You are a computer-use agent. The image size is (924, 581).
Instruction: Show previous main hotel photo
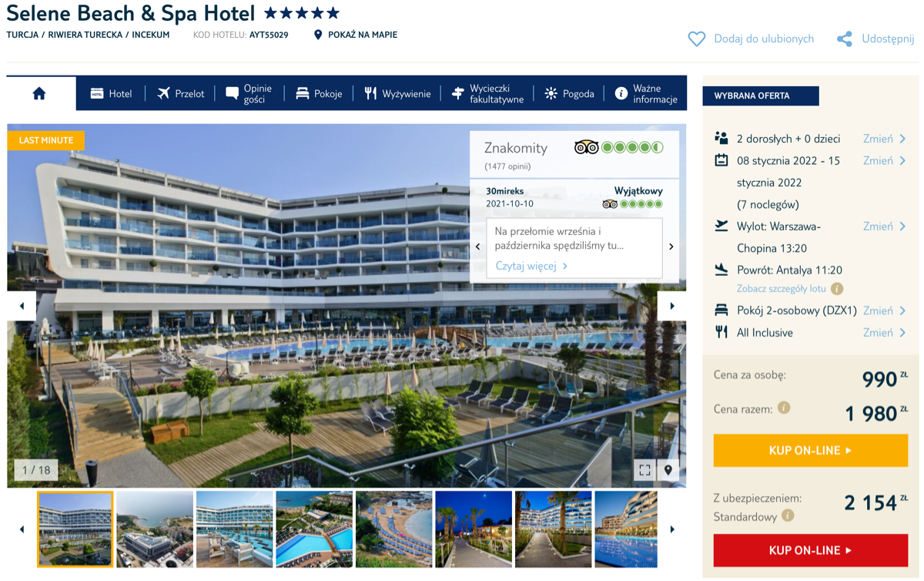point(22,306)
